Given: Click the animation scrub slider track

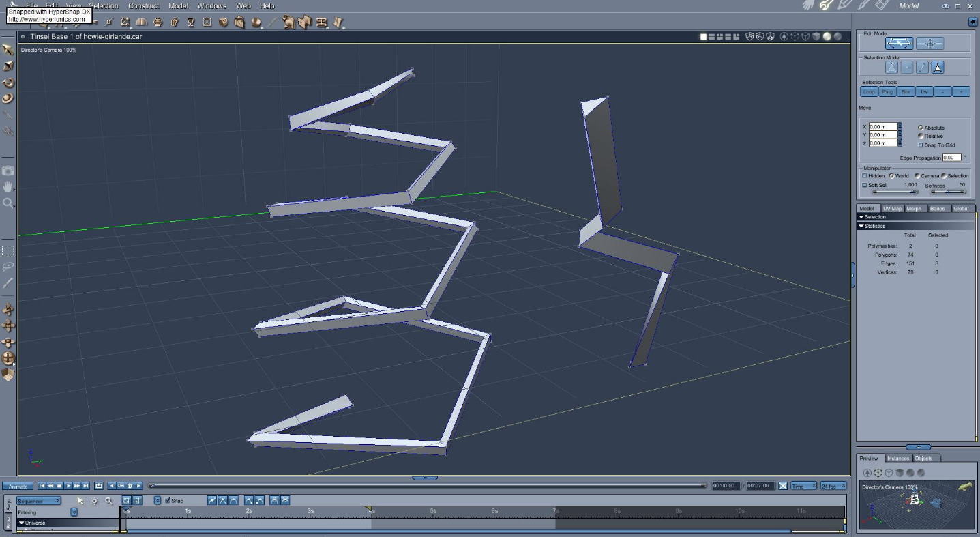Looking at the screenshot, I should coord(428,486).
